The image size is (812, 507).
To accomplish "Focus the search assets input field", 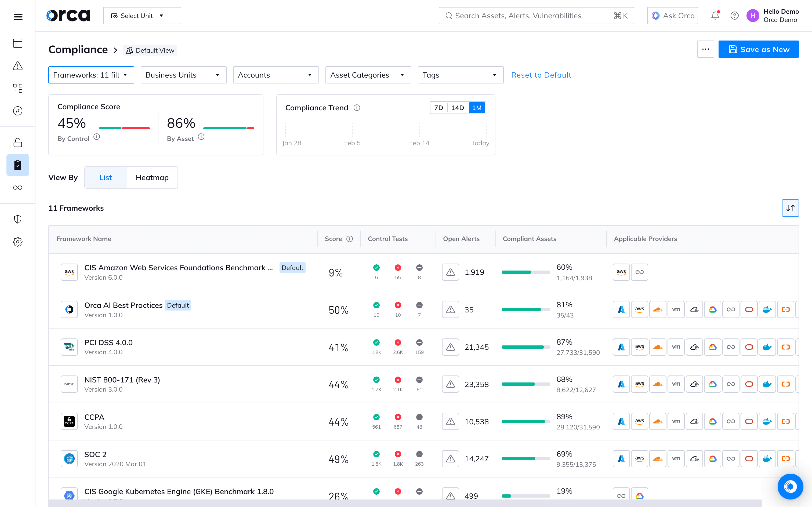I will [536, 16].
